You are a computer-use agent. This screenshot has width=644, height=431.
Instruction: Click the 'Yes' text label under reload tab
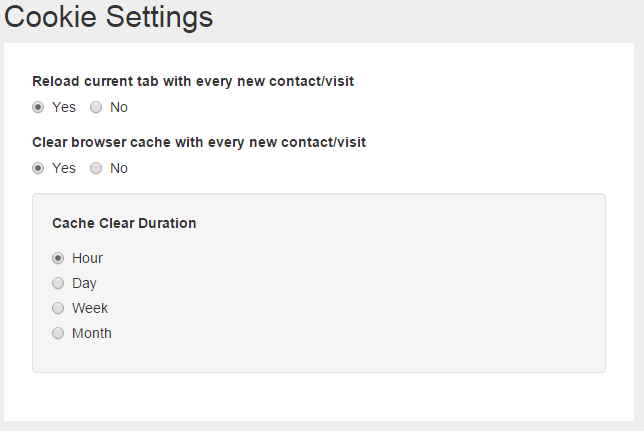coord(64,107)
